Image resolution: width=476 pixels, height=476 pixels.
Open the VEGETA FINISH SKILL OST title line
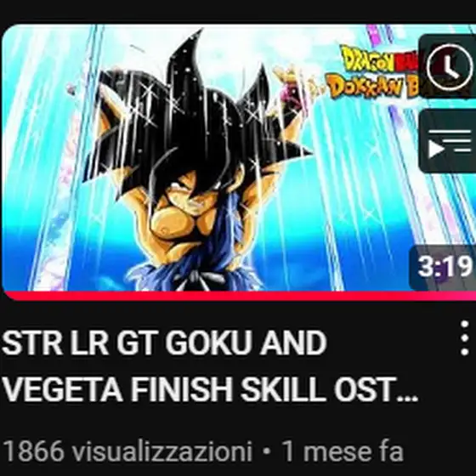pos(209,390)
